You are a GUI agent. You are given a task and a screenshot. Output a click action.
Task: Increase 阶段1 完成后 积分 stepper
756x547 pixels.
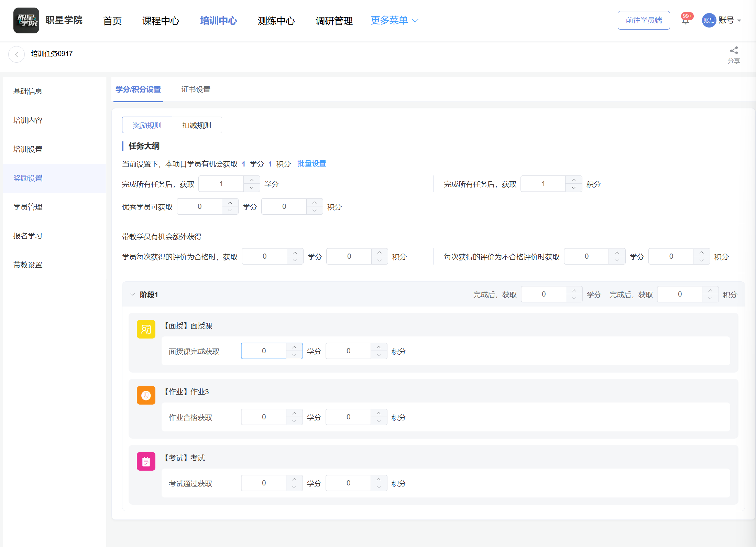click(x=710, y=290)
